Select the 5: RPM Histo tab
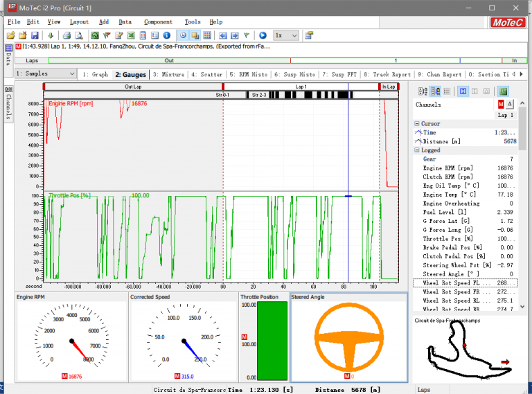This screenshot has height=394, width=532. [249, 74]
